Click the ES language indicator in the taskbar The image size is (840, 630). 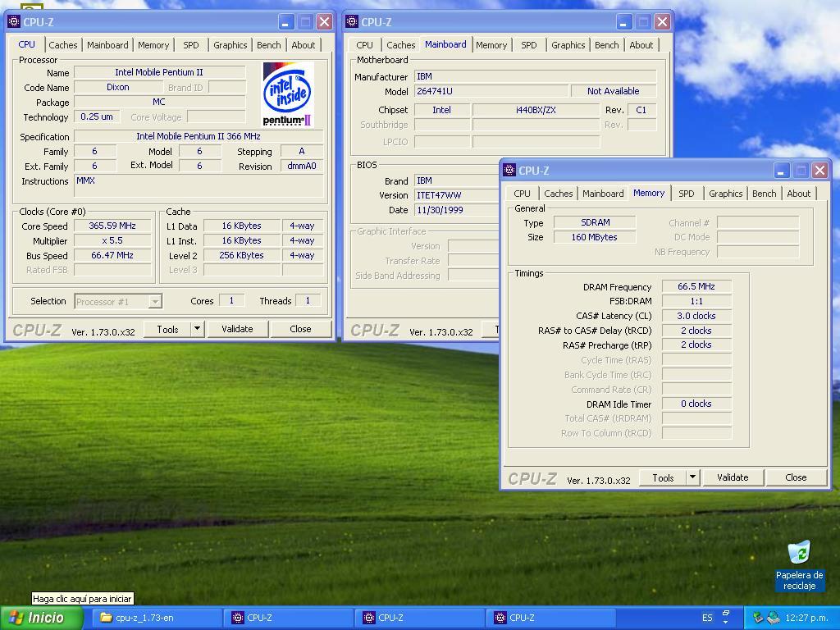pos(707,618)
